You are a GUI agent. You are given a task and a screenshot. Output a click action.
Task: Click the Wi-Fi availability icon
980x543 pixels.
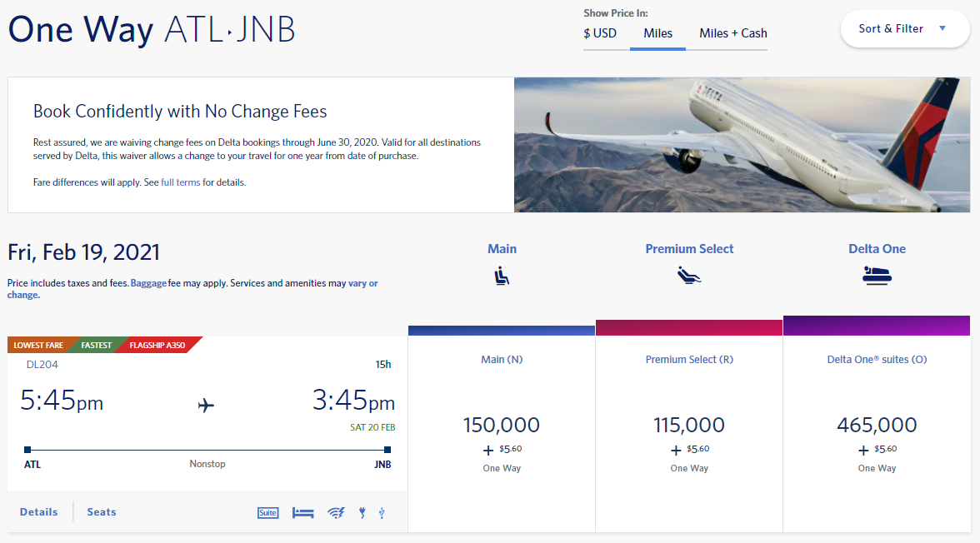point(335,512)
